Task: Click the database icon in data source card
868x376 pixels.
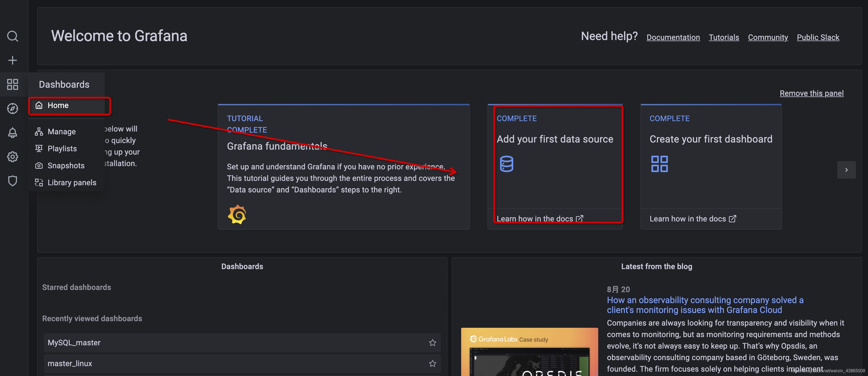Action: coord(506,164)
